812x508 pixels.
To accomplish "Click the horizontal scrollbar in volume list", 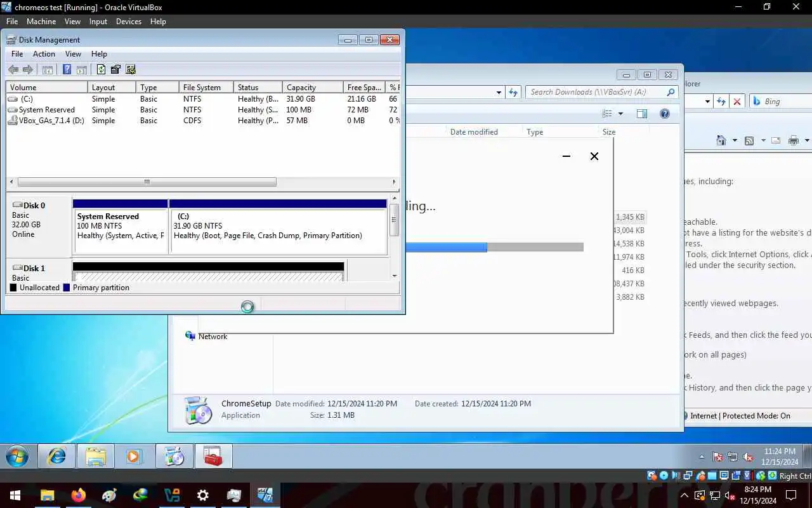I will (x=147, y=182).
